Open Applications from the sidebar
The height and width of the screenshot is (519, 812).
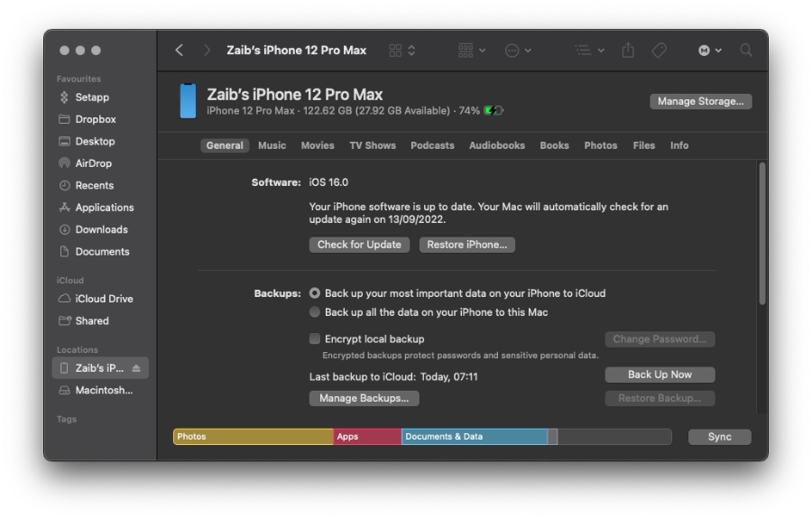click(104, 208)
